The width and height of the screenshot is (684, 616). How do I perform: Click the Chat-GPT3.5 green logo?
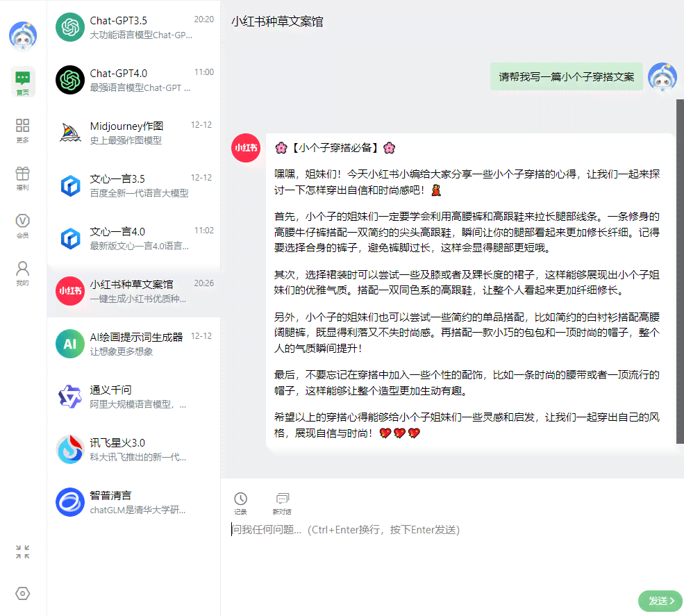coord(70,27)
